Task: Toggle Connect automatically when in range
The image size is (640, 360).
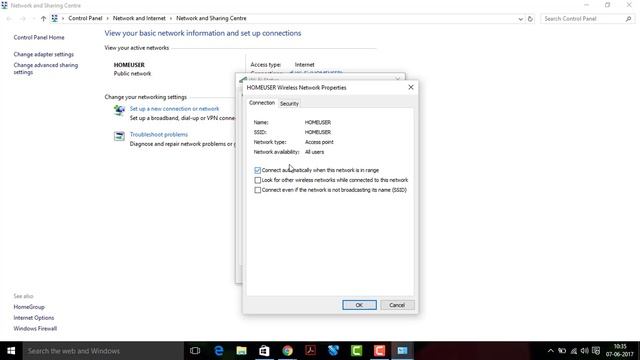Action: pos(258,170)
